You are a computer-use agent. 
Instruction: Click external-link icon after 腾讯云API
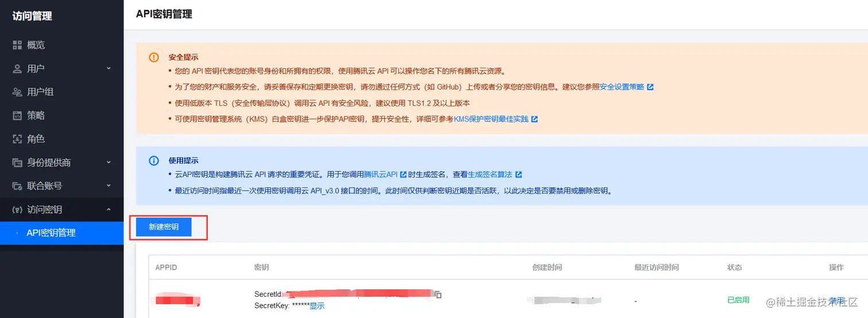click(403, 174)
